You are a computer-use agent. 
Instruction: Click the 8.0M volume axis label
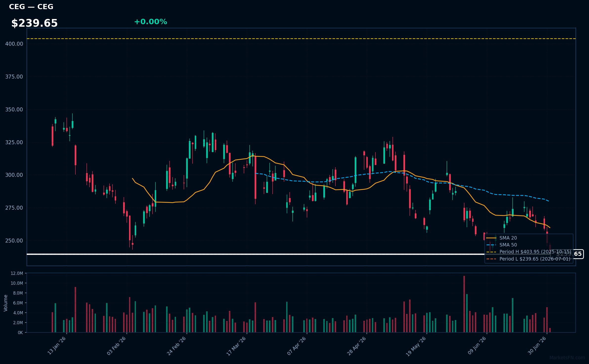[18, 293]
